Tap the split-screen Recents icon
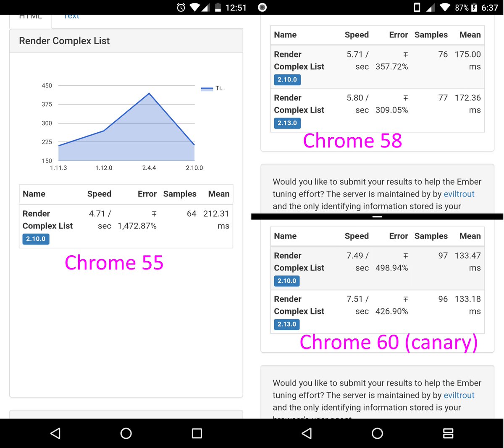This screenshot has width=504, height=448. tap(448, 433)
